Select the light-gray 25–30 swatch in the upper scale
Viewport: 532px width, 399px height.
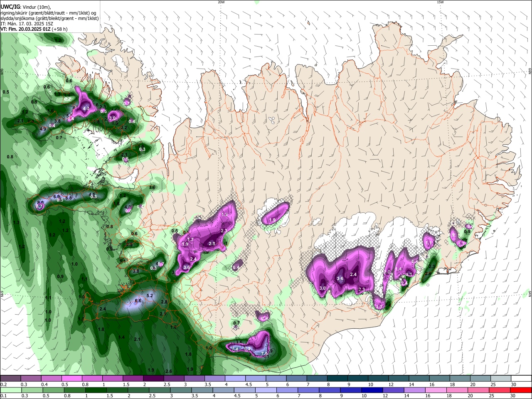pos(501,379)
